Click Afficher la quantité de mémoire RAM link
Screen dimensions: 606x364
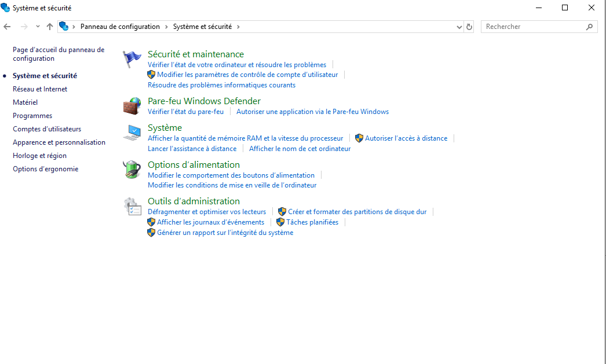click(x=246, y=138)
